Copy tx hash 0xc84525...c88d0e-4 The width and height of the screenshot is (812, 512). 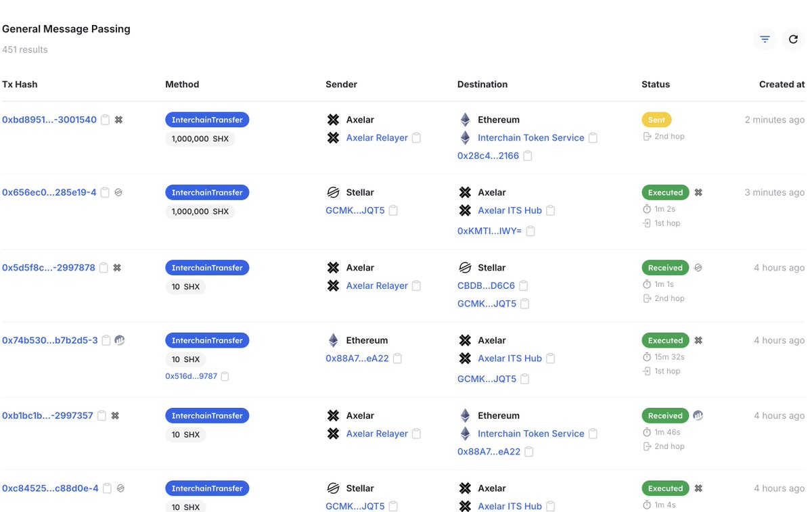click(107, 488)
